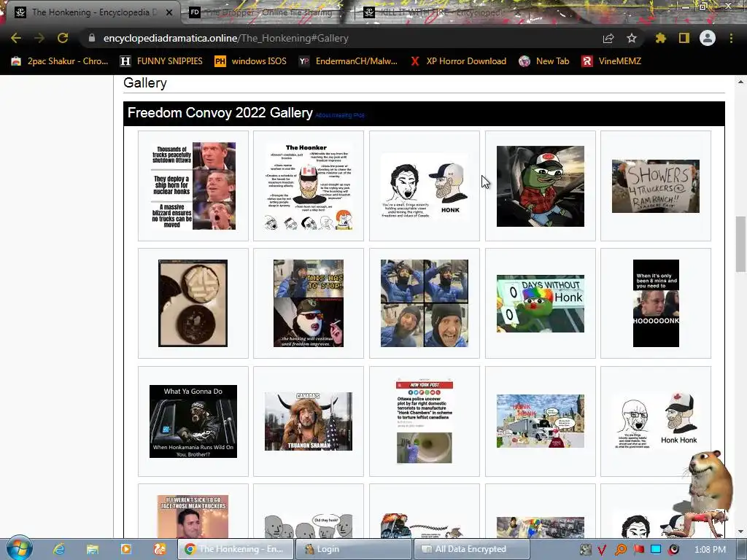Open the DAYS WITHOUT Honk thumbnail
Screen dimensions: 747x560
(541, 303)
